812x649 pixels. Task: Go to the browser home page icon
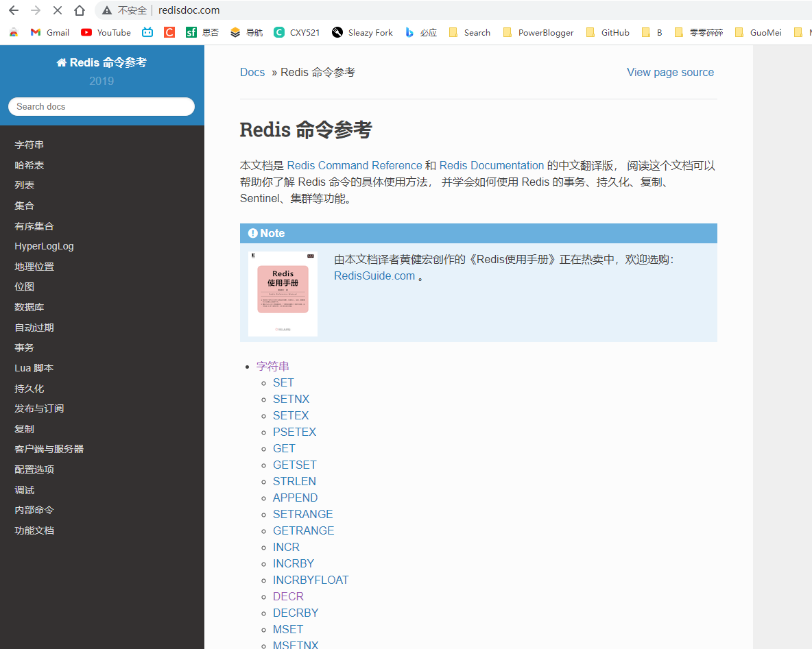point(80,10)
